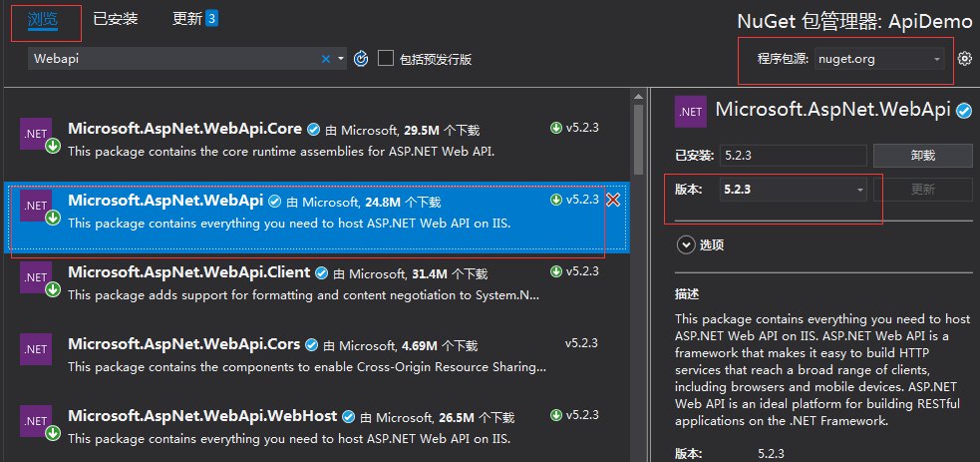Click the v5.2.3 version text of WebApi.Cors
The width and height of the screenshot is (980, 462).
pyautogui.click(x=582, y=343)
